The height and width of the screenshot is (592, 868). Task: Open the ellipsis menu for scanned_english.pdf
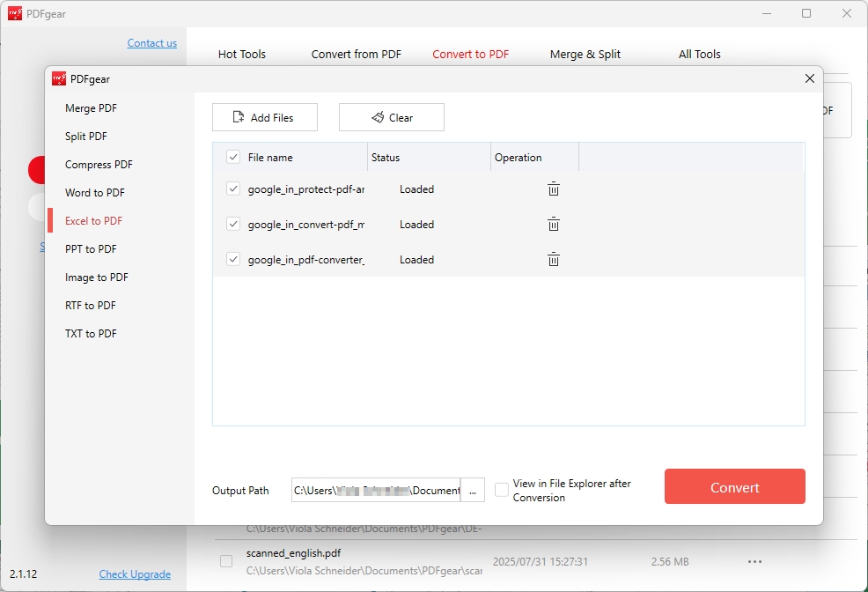[754, 561]
